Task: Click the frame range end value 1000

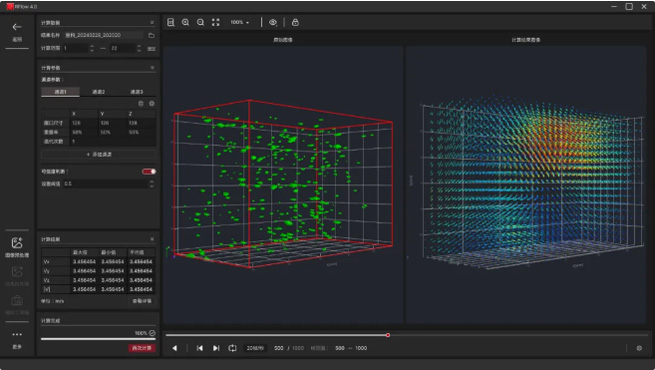Action: (361, 348)
